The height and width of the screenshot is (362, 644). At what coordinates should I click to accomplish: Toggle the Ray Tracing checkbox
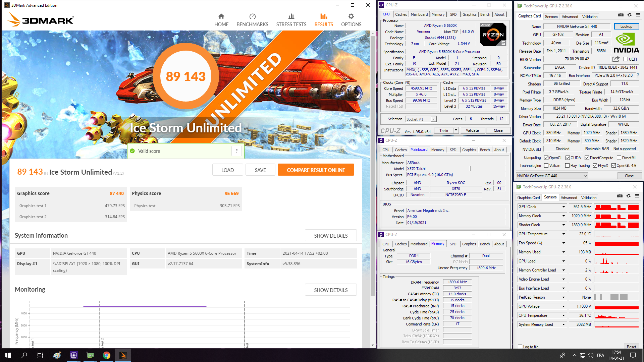point(567,166)
